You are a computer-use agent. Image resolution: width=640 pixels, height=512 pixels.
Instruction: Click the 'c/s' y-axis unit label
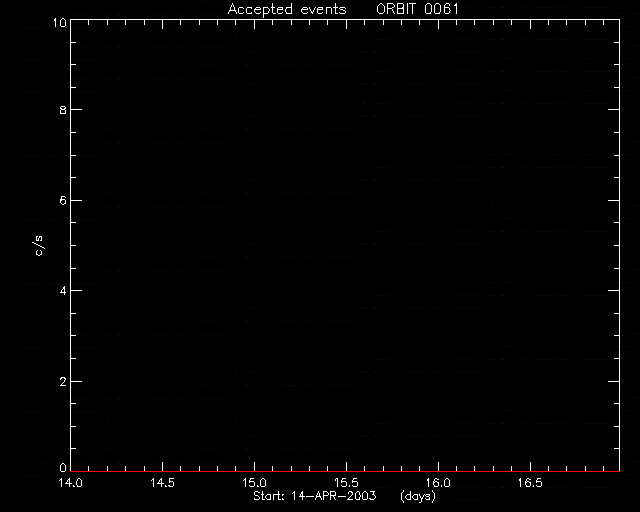pyautogui.click(x=38, y=246)
